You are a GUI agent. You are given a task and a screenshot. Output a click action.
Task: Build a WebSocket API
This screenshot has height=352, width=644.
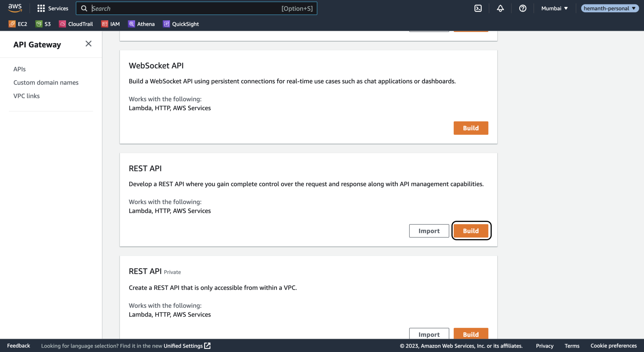tap(471, 128)
